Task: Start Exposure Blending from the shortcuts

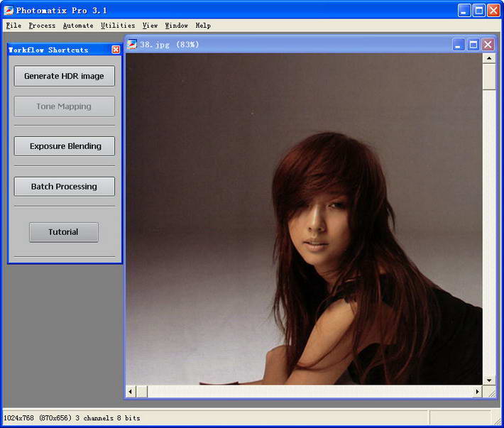Action: 65,146
